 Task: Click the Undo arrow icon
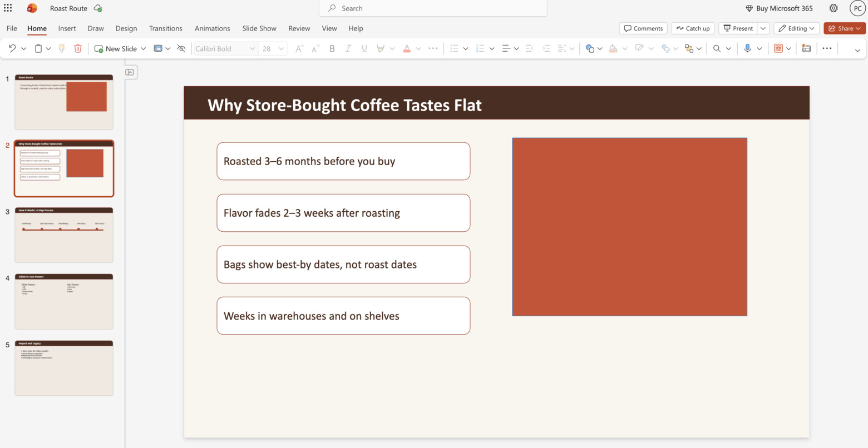12,48
